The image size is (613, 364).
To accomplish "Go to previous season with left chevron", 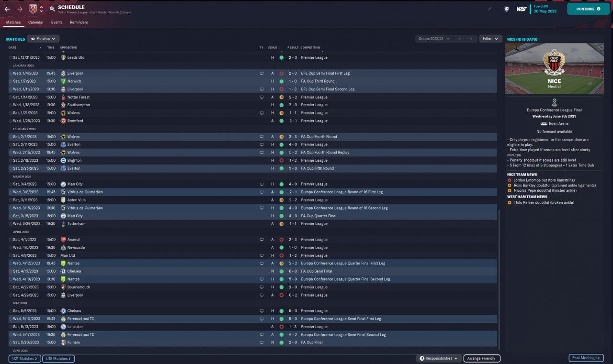I will click(x=460, y=39).
